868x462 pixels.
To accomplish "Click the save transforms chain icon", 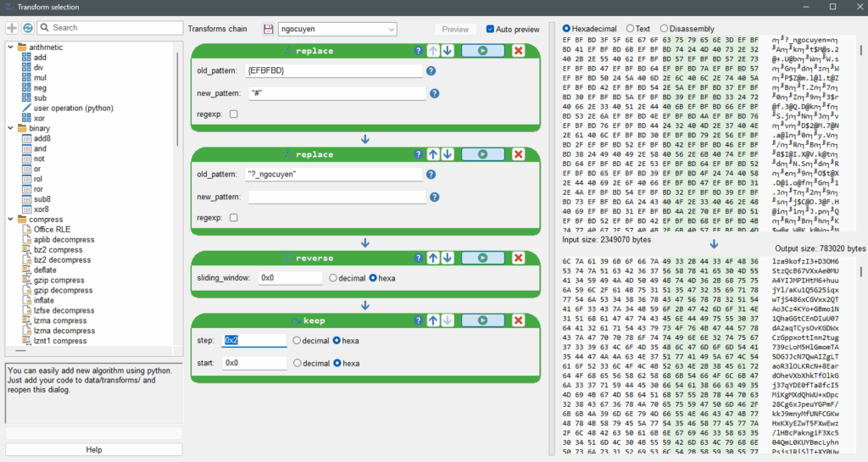I will pos(270,30).
